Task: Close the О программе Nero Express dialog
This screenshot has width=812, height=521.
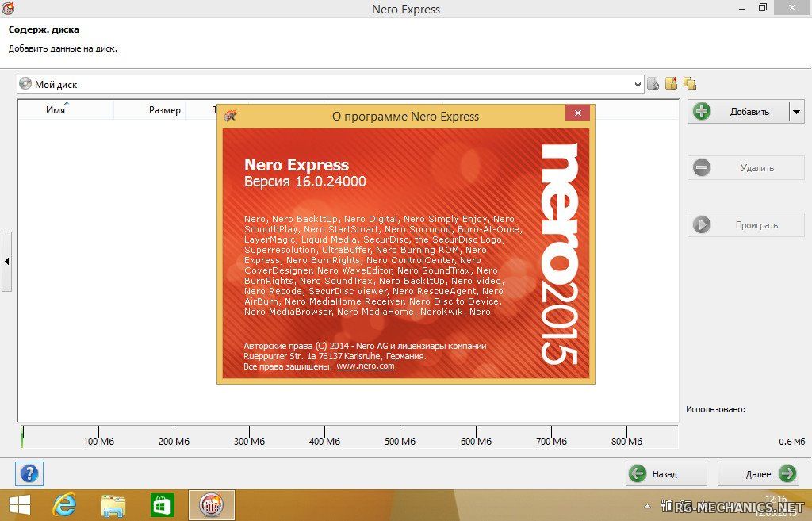Action: 578,113
